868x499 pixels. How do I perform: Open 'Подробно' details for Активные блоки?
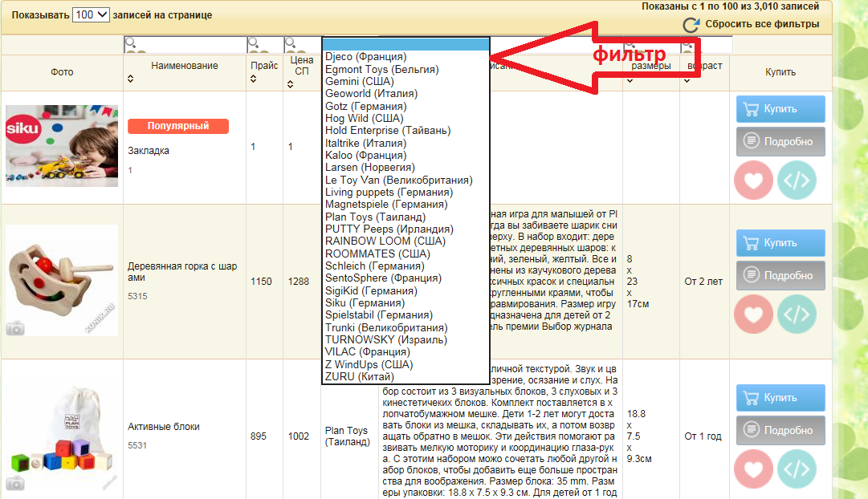coord(780,430)
